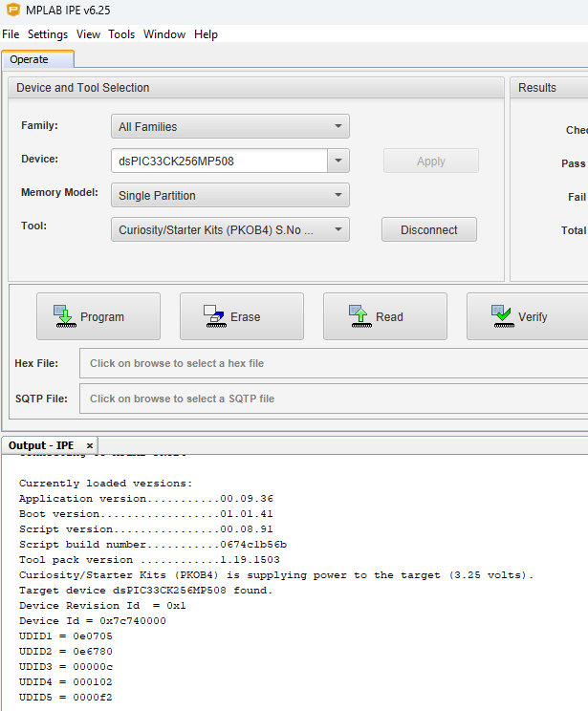Open the Tools menu

[121, 34]
